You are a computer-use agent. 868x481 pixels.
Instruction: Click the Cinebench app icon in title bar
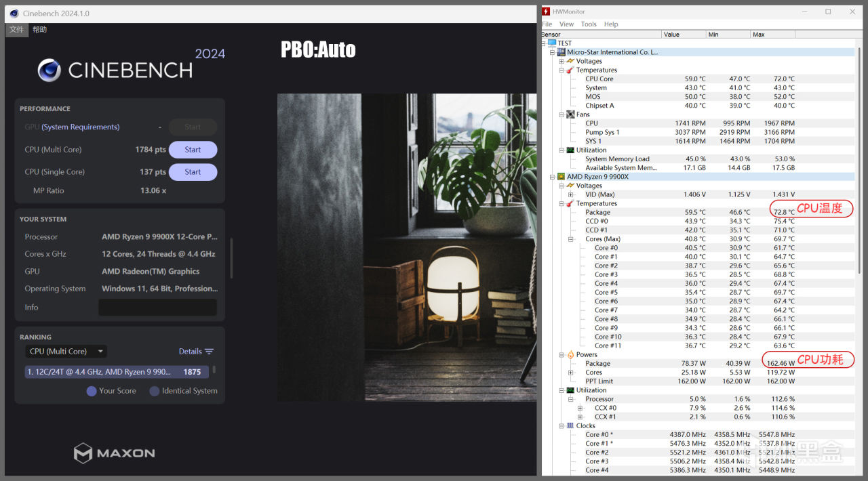[x=14, y=13]
